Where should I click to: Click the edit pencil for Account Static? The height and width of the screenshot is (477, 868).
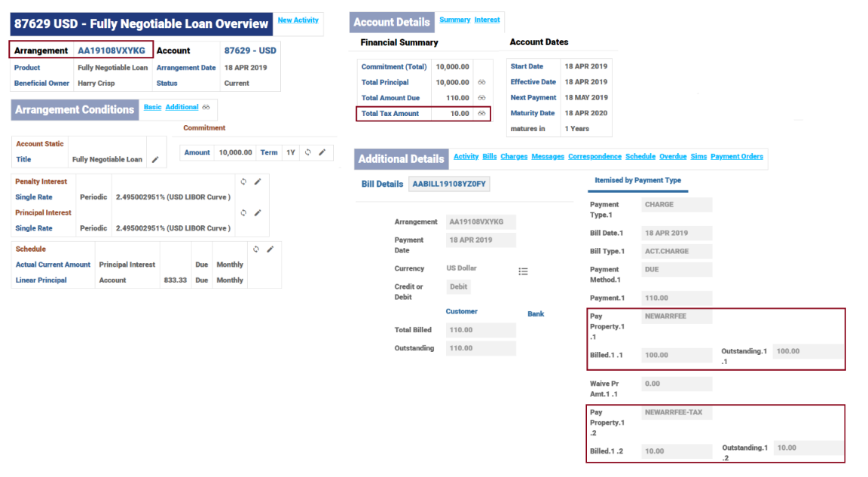pyautogui.click(x=155, y=160)
